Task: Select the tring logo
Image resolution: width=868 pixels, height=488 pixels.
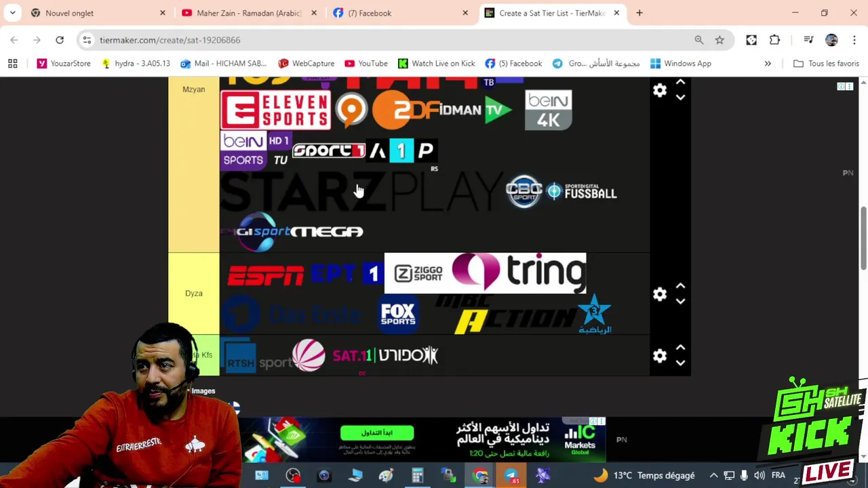Action: (x=519, y=272)
